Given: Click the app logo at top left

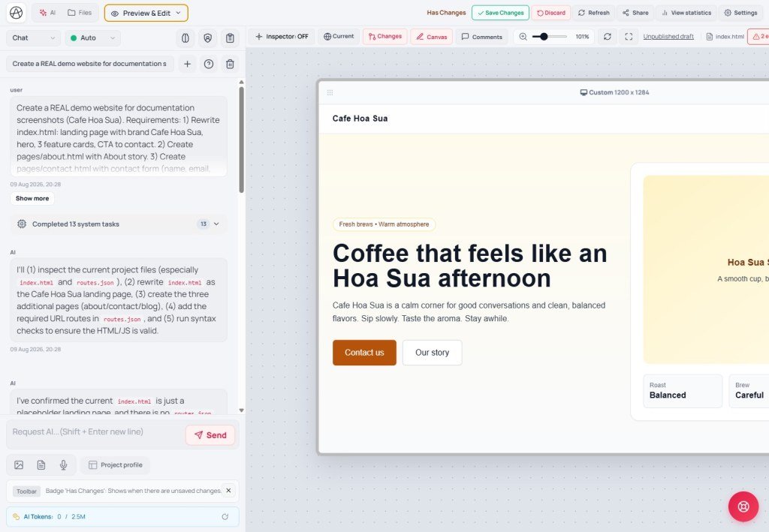Looking at the screenshot, I should [17, 13].
